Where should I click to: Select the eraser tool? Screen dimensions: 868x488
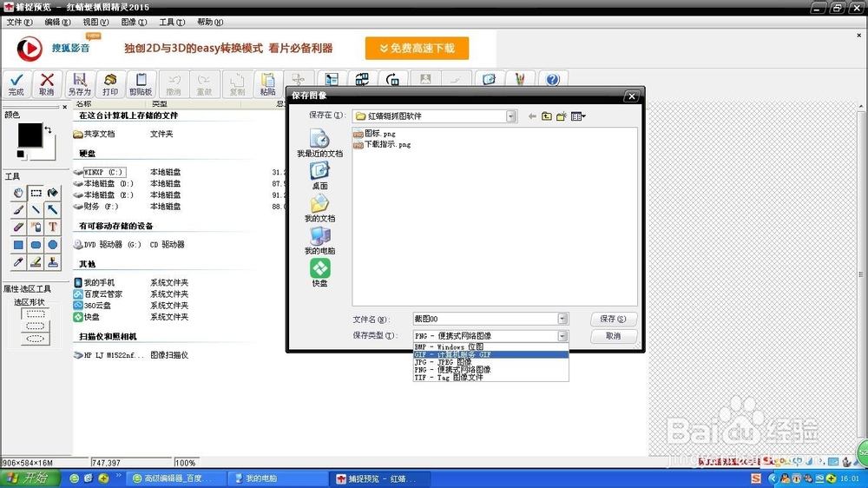[18, 228]
